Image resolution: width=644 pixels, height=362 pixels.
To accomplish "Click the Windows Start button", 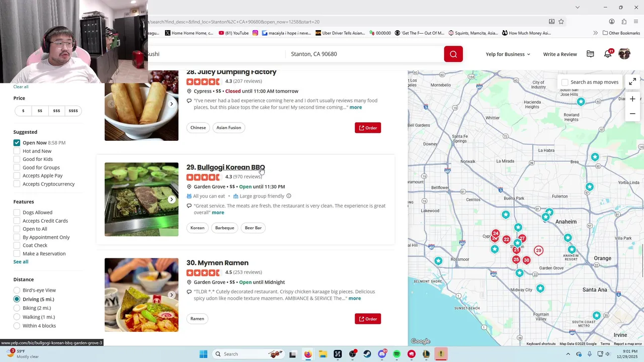I will 203,354.
